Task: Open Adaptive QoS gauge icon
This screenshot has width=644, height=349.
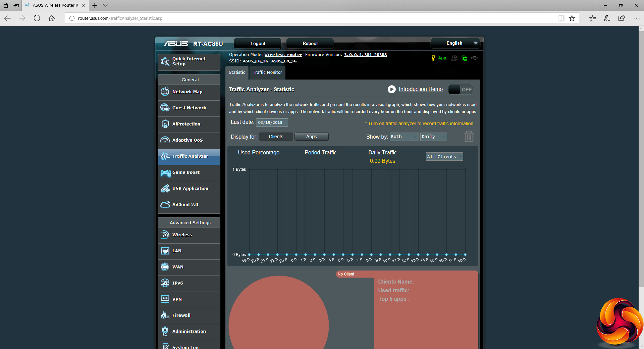Action: pyautogui.click(x=165, y=140)
